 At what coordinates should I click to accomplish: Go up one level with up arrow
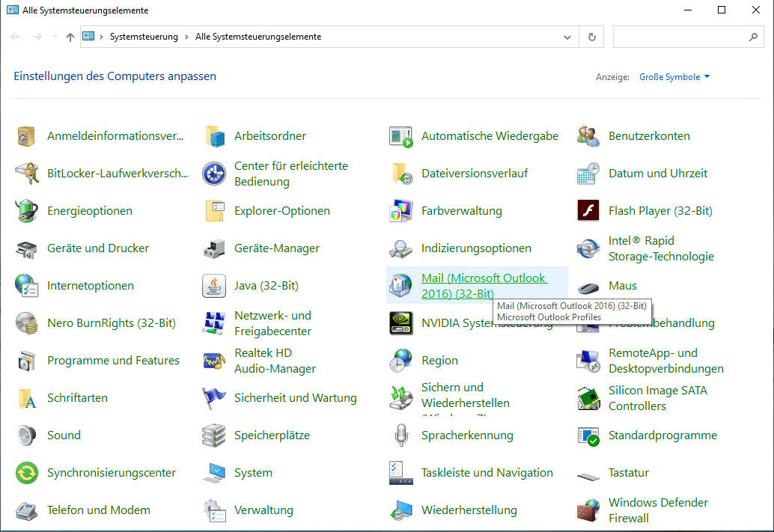70,37
